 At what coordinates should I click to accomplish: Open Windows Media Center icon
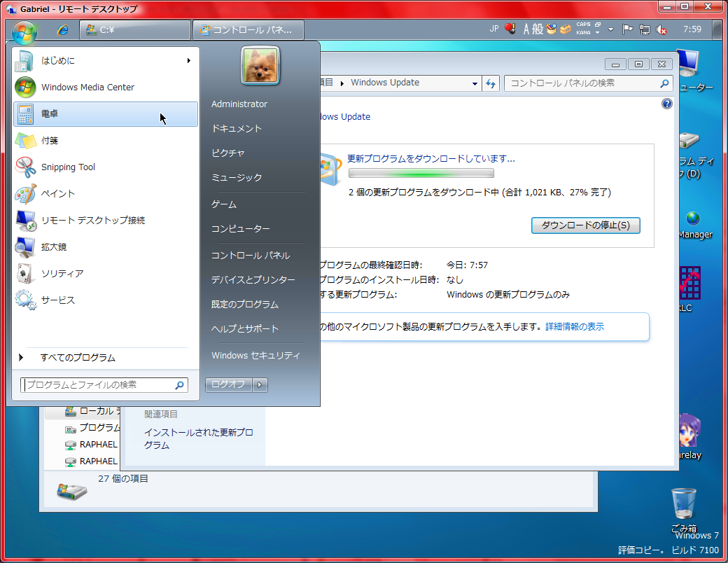coord(25,87)
